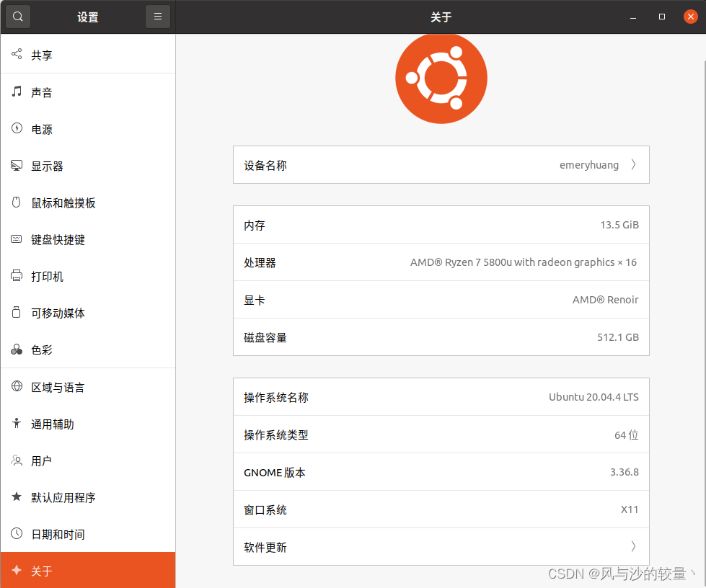Minimize the Settings window
706x588 pixels.
(633, 17)
